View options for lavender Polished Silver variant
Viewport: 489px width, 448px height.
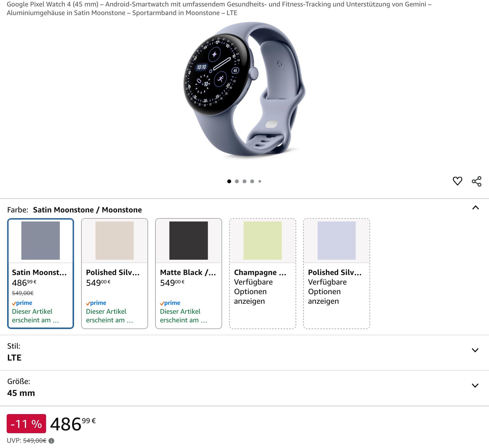[x=336, y=273]
